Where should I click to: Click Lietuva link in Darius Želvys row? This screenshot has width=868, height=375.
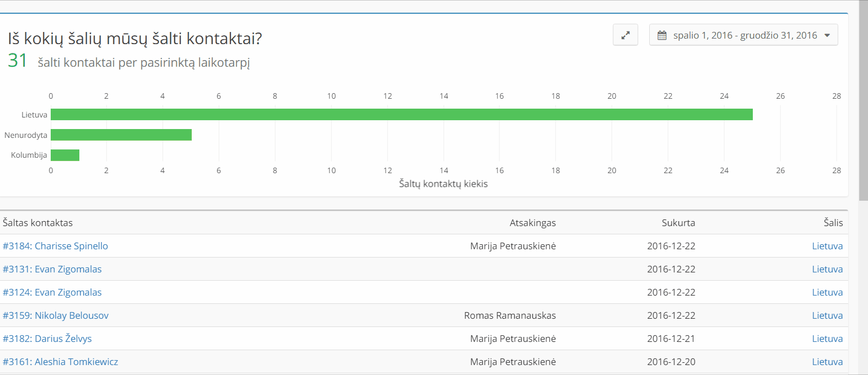827,339
